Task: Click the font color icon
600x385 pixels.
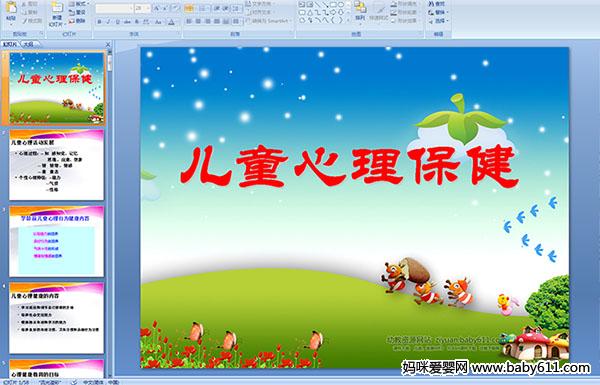Action: [172, 22]
